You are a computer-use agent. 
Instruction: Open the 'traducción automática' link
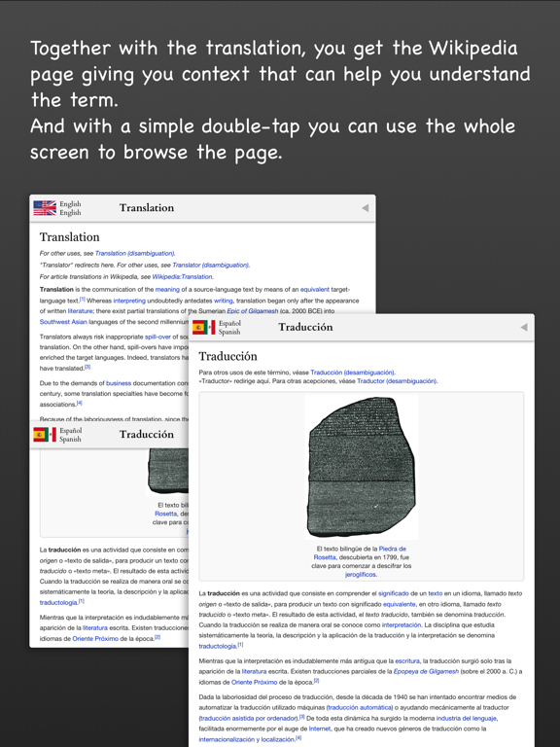[361, 707]
